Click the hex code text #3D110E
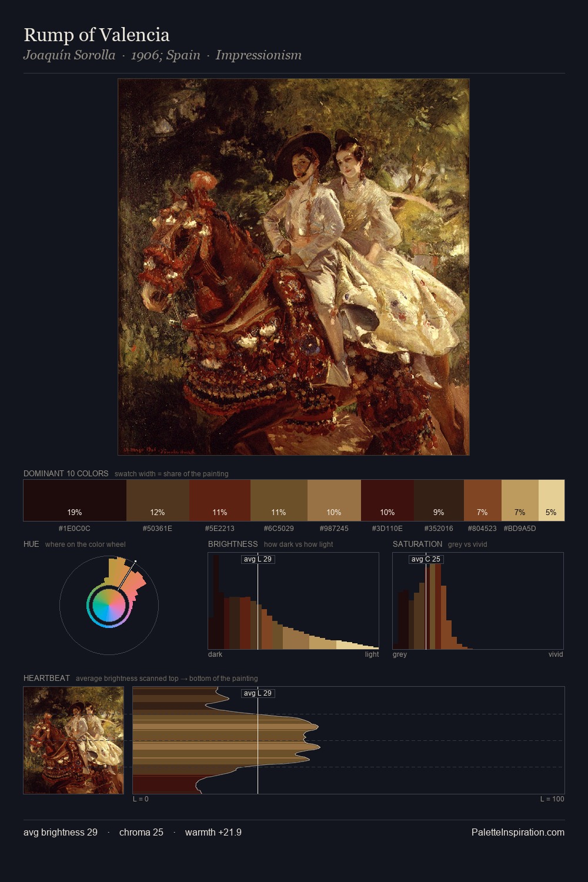The height and width of the screenshot is (882, 588). pyautogui.click(x=387, y=529)
